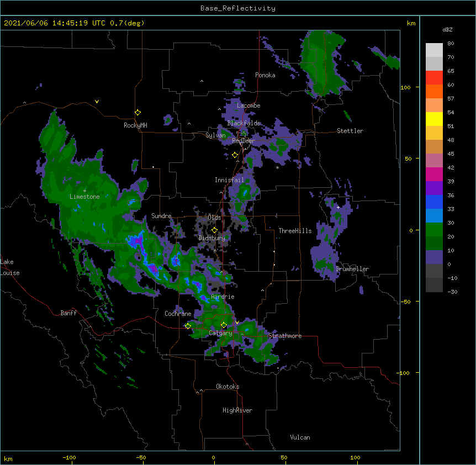Click the Limestone label
Viewport: 476px width, 465px height.
coord(84,197)
